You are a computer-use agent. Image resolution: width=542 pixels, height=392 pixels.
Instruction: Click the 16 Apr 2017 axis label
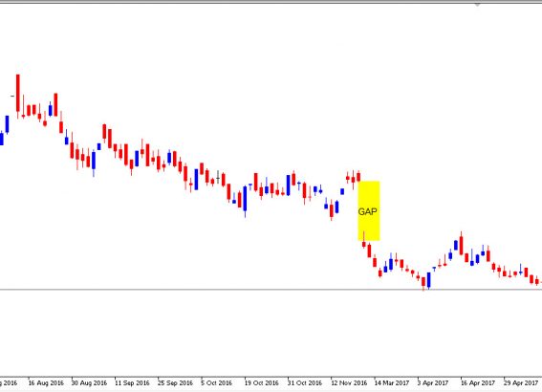click(x=478, y=383)
